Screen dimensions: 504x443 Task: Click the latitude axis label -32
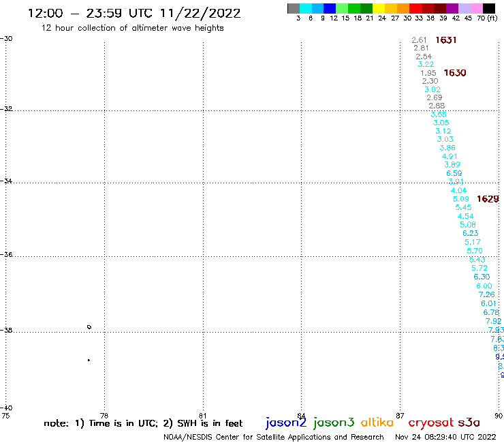pyautogui.click(x=6, y=109)
